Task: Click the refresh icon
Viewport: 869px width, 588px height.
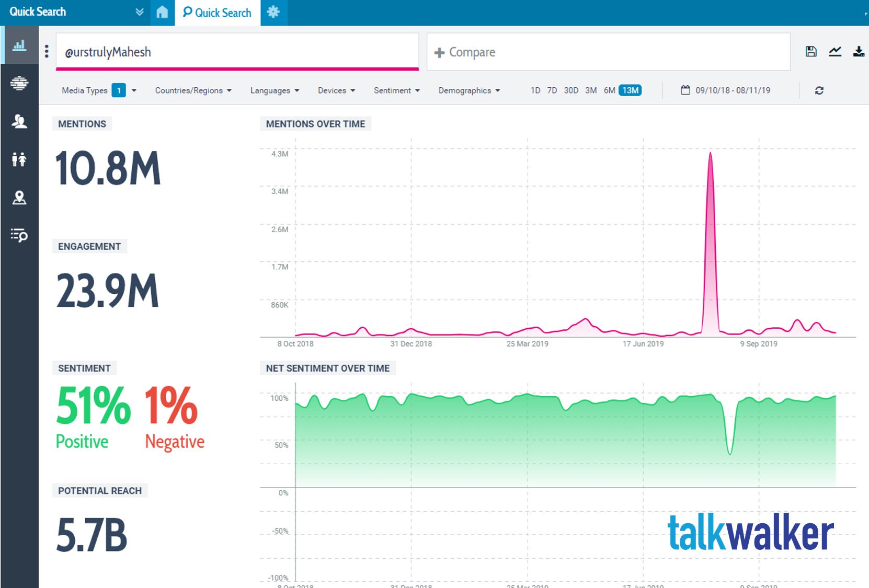Action: tap(819, 90)
